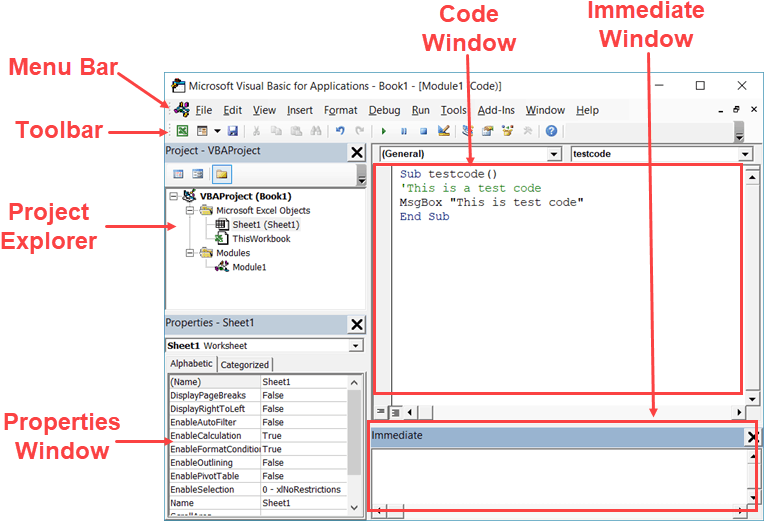Open the Sheet1 Worksheet object dropdown
Viewport: 764px width, 521px height.
click(x=356, y=346)
